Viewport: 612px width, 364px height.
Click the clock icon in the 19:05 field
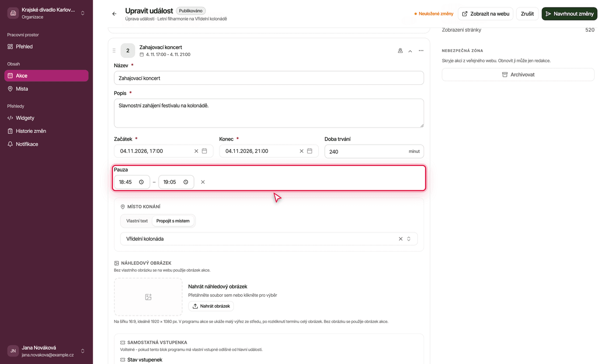186,182
